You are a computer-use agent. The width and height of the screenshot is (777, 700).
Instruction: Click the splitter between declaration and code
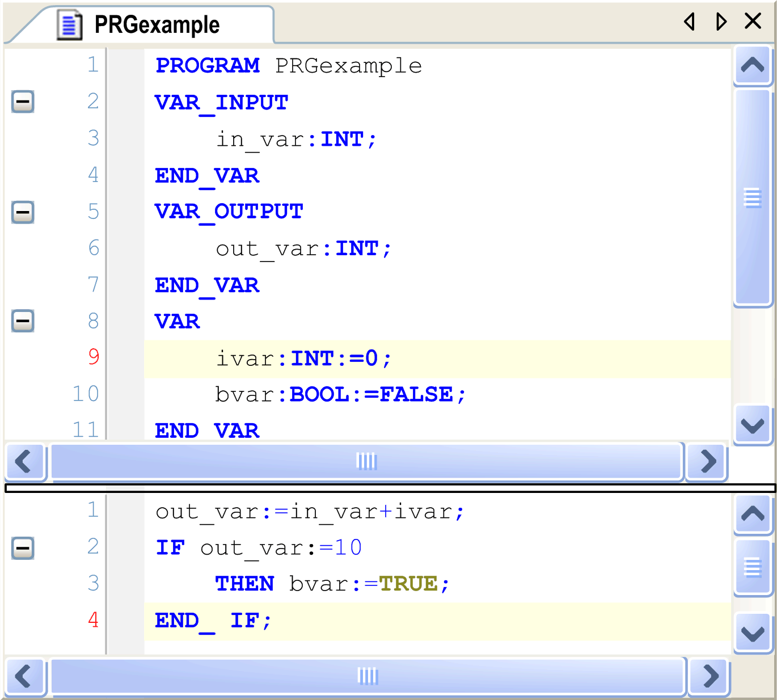click(389, 488)
